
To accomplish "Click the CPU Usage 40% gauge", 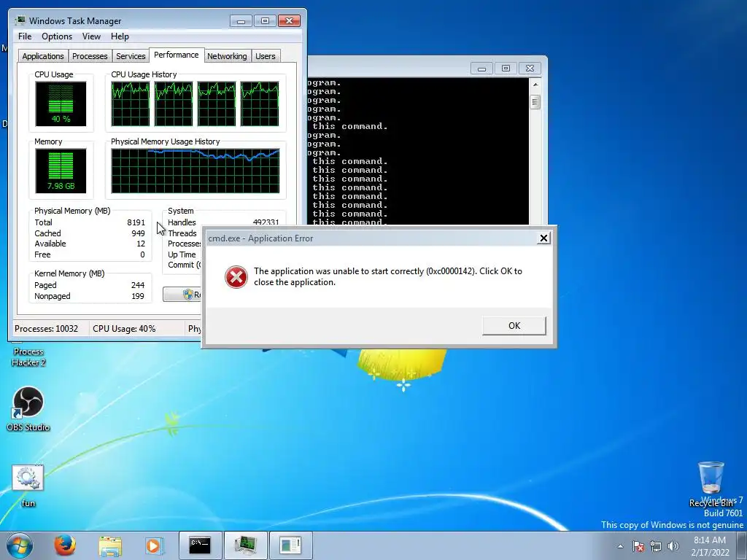I will point(61,104).
